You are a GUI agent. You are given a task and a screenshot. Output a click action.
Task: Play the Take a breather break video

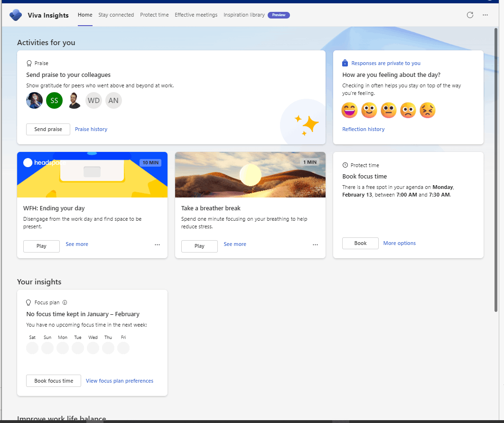click(199, 246)
